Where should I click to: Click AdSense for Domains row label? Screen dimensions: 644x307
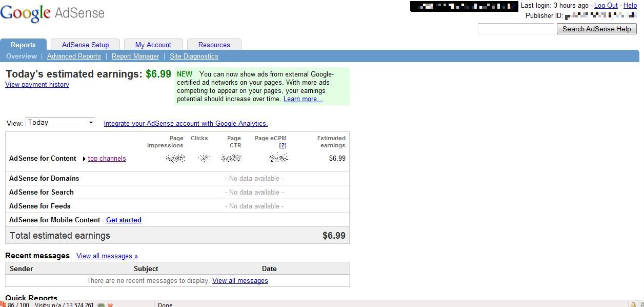point(44,178)
